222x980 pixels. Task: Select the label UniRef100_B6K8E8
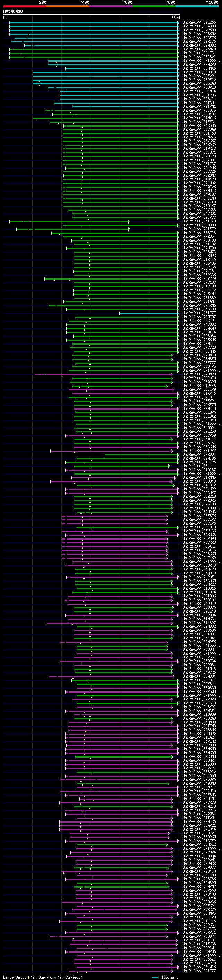(199, 528)
